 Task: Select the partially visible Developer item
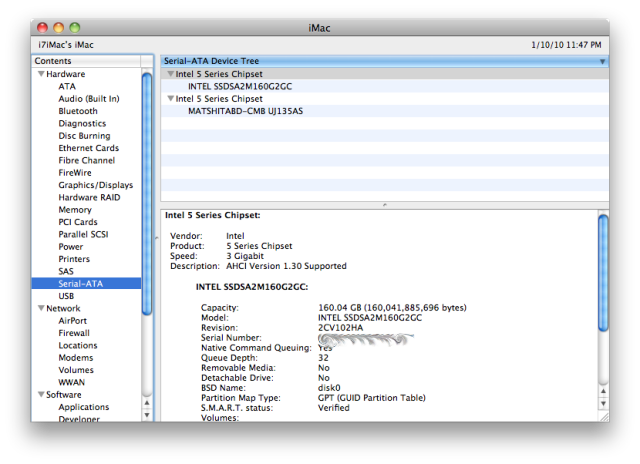[79, 419]
